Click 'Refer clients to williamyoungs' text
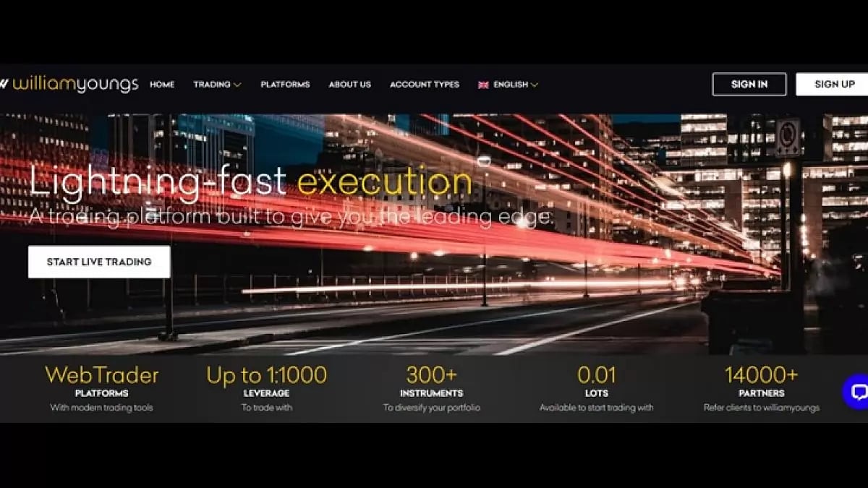Viewport: 868px width, 488px height. 761,408
